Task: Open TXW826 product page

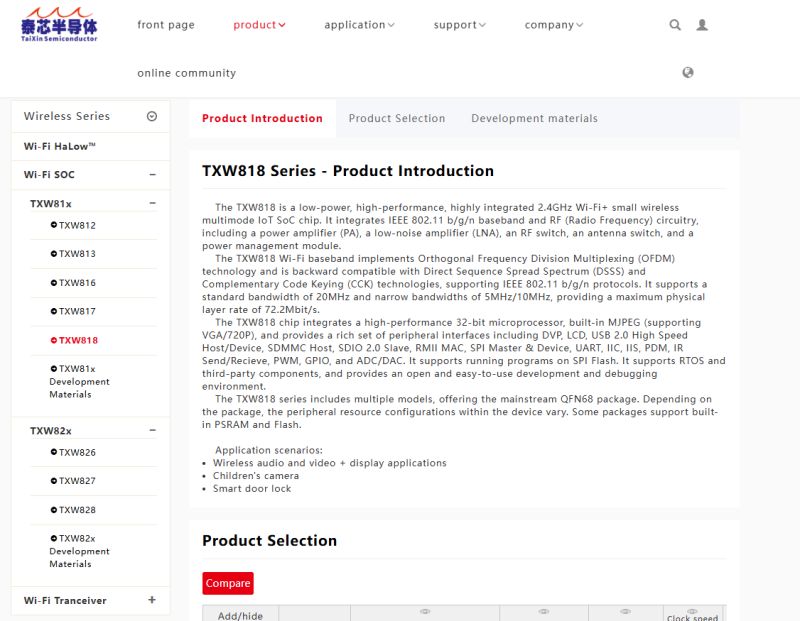Action: click(77, 452)
